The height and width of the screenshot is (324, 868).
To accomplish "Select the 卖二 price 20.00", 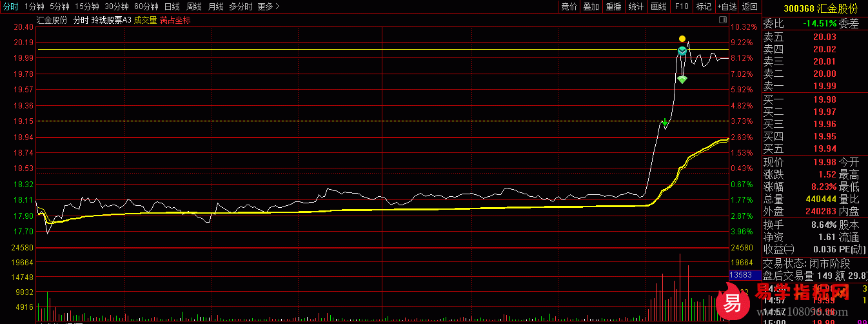I will coord(824,74).
